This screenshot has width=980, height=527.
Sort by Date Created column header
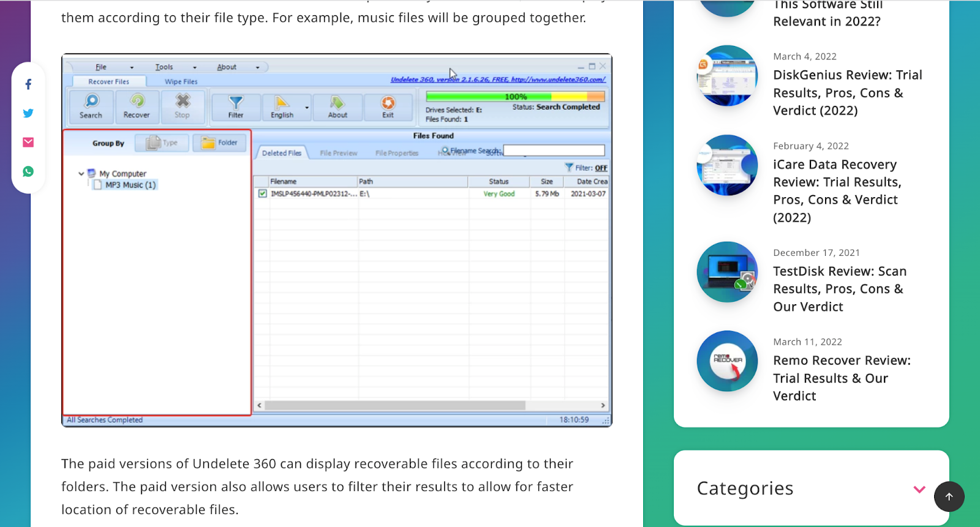[x=587, y=182]
